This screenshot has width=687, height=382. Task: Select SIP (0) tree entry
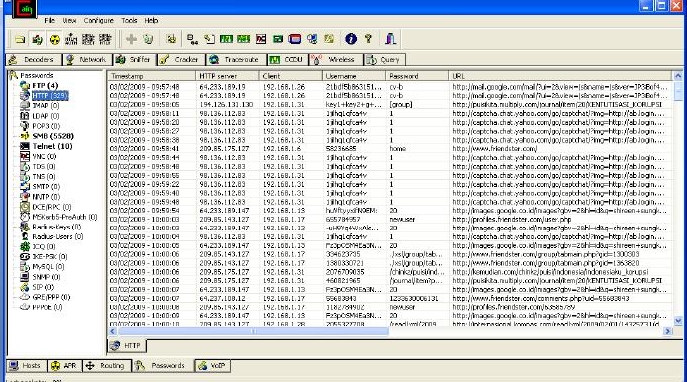pyautogui.click(x=42, y=287)
